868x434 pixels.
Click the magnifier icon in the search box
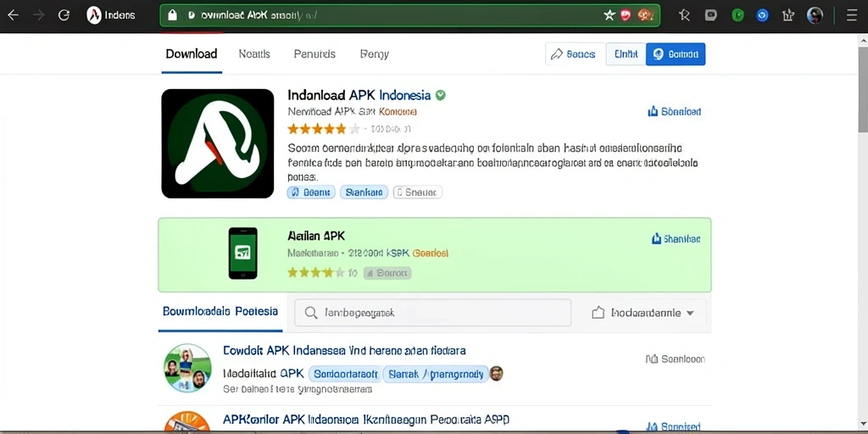(x=312, y=314)
